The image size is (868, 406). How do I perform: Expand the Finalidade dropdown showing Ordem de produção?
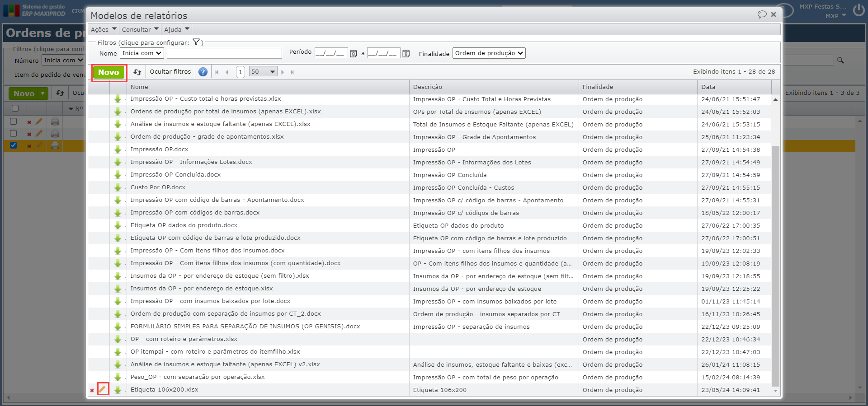click(x=489, y=53)
